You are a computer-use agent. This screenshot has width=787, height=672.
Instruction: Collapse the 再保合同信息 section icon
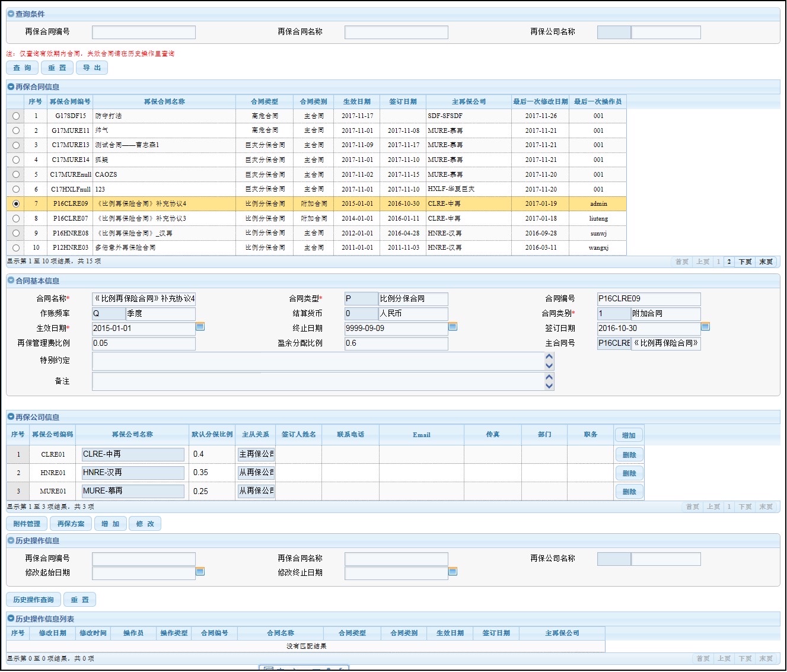[x=11, y=87]
